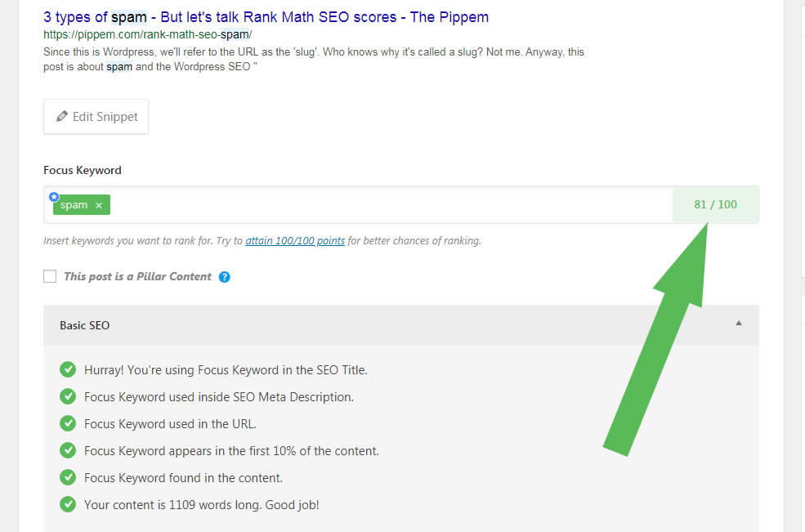Click the checkmark beside Focus Keyword used in URL
Screen dimensions: 805x532
point(68,423)
